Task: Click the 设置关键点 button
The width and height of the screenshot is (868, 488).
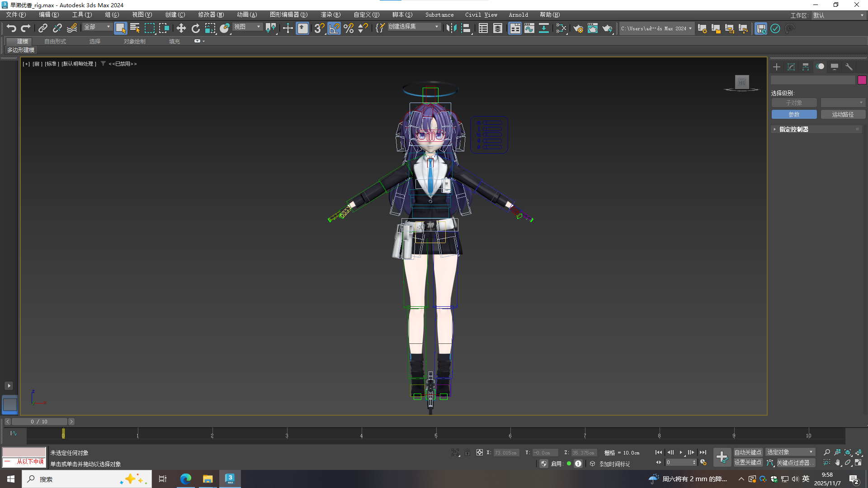Action: tap(748, 463)
